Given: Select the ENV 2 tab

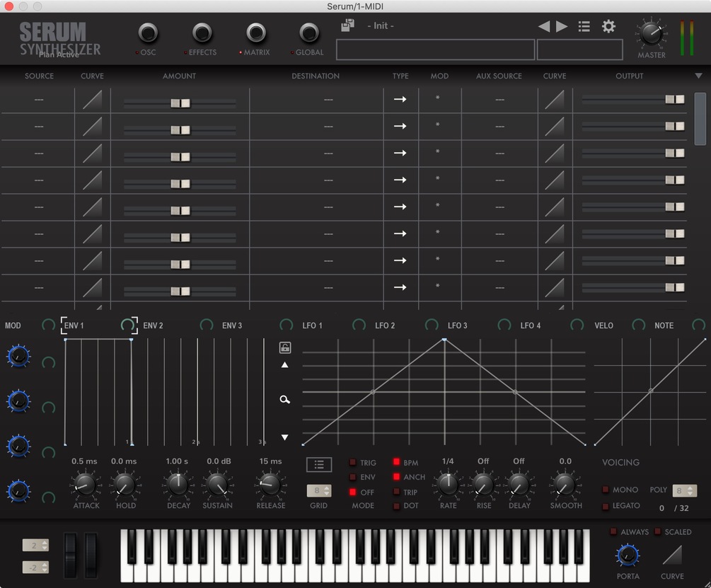Looking at the screenshot, I should (x=153, y=325).
